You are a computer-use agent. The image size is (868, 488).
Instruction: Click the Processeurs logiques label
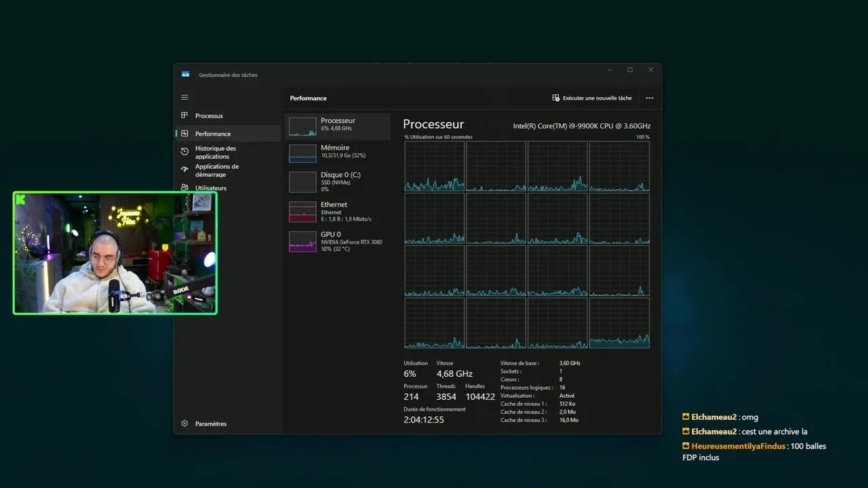pyautogui.click(x=527, y=388)
